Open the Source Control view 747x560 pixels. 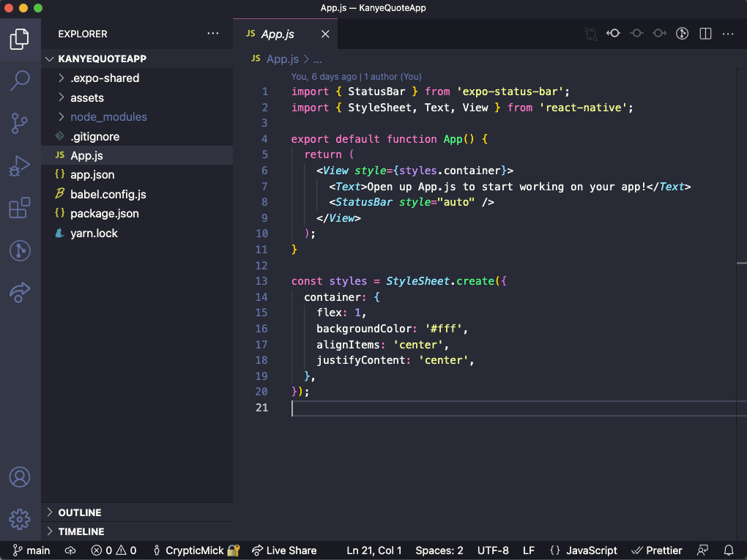(x=20, y=123)
